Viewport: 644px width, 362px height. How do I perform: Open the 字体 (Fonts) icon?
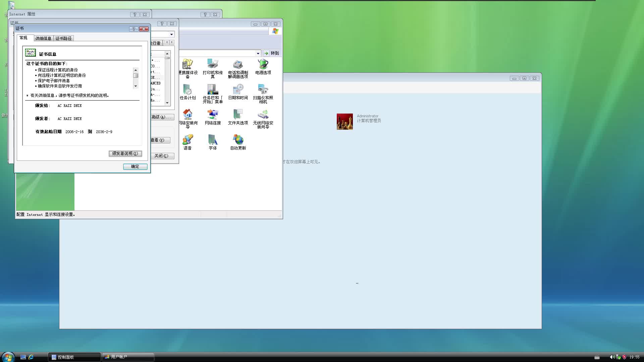pyautogui.click(x=213, y=141)
